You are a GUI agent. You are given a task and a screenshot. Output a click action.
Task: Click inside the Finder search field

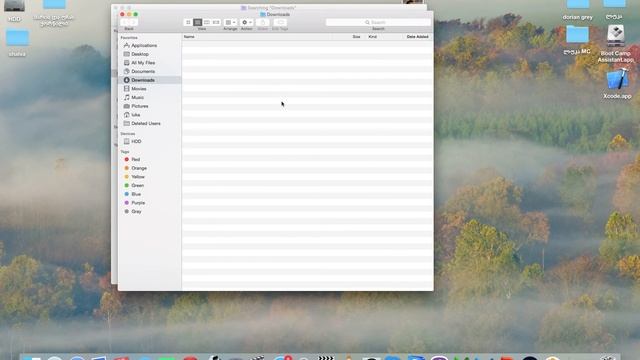click(x=378, y=22)
